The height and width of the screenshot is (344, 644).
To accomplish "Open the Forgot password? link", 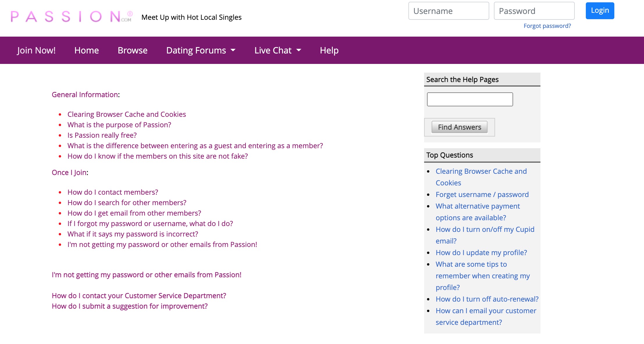I will click(547, 26).
